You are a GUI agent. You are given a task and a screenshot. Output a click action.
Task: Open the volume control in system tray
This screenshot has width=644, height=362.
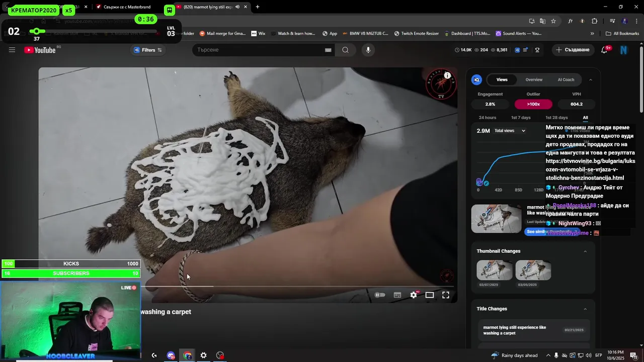pos(588,355)
